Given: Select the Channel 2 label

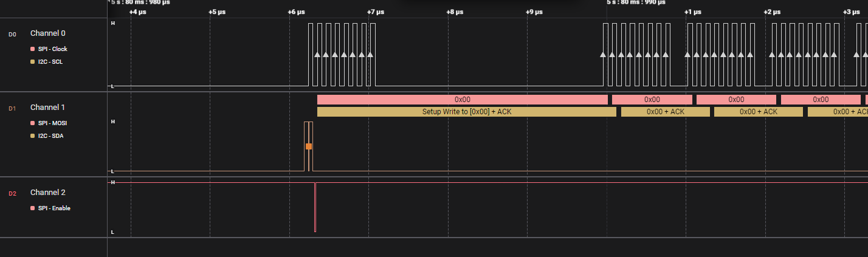Looking at the screenshot, I should [x=47, y=193].
